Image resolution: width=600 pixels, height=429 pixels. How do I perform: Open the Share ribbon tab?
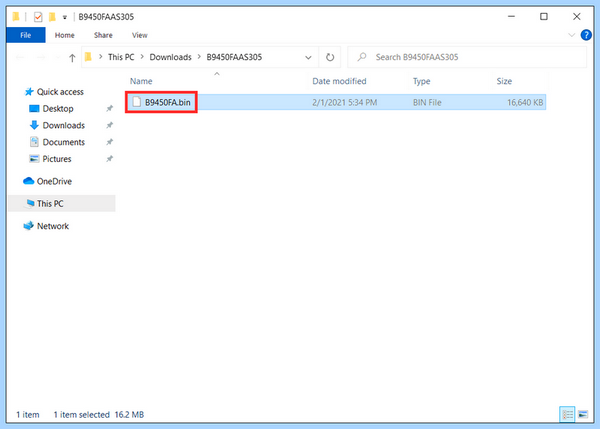point(103,35)
